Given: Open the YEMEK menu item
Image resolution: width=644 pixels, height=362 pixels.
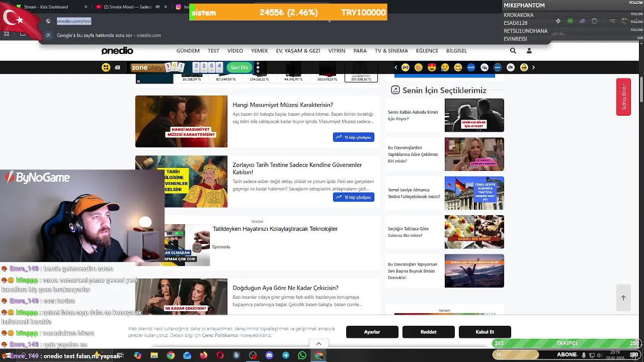Looking at the screenshot, I should 260,51.
